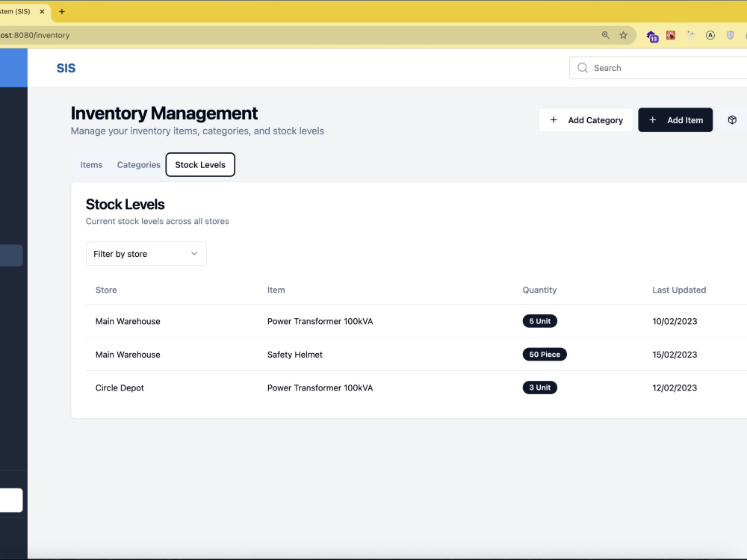This screenshot has height=560, width=747.
Task: Open a new browser tab
Action: pyautogui.click(x=61, y=11)
